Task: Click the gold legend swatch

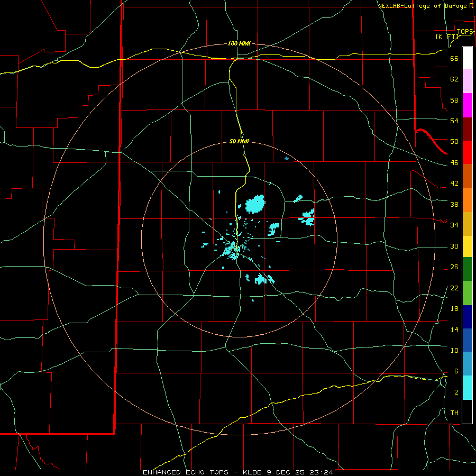Action: [x=467, y=224]
